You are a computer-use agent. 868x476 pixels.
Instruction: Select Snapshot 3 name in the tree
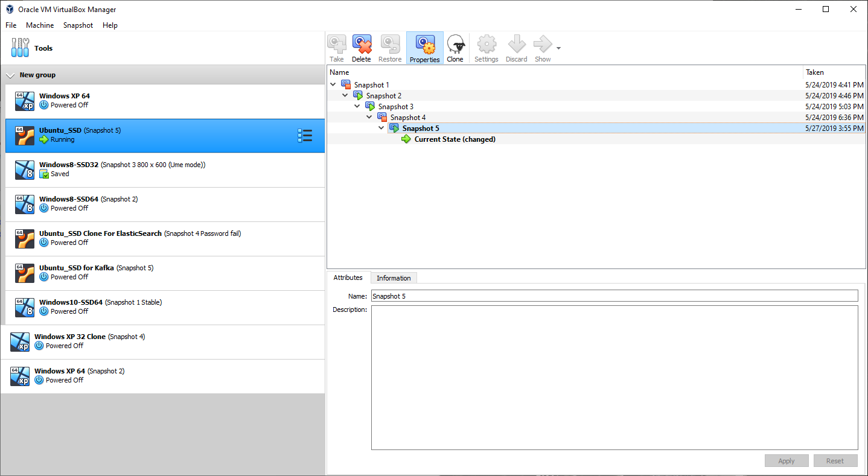coord(396,107)
